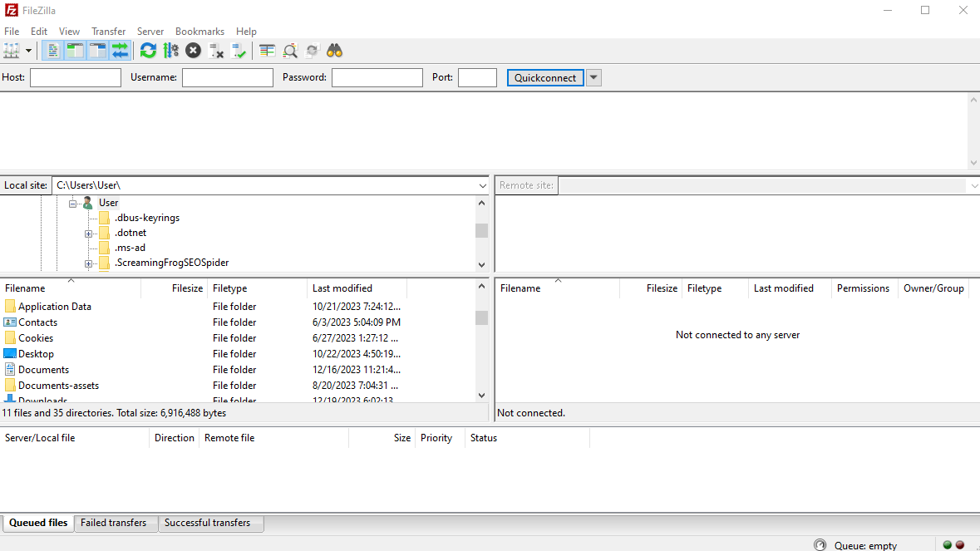Select the Cookies folder icon
The width and height of the screenshot is (980, 551).
pyautogui.click(x=10, y=337)
